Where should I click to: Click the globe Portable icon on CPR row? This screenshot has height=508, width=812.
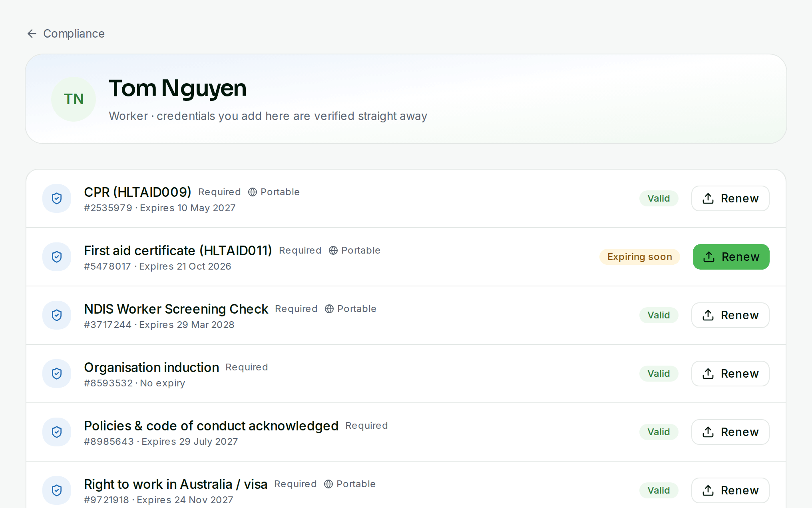coord(253,192)
